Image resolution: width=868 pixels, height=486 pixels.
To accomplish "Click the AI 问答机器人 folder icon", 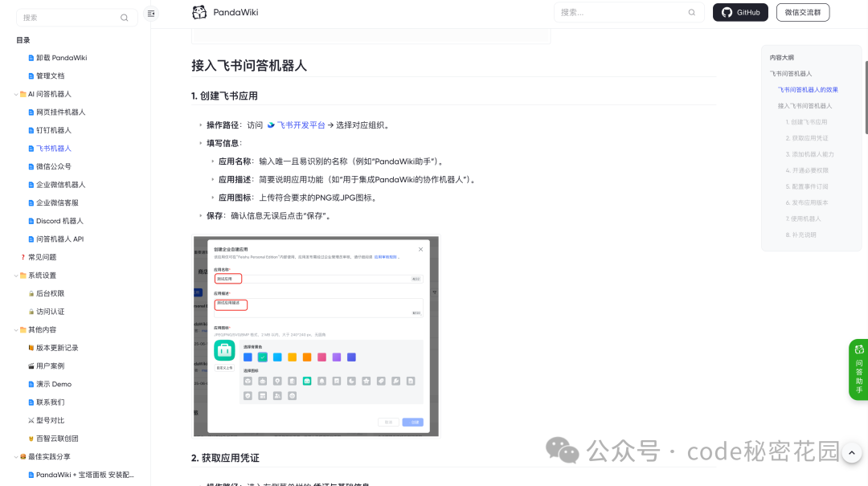I will (x=23, y=94).
